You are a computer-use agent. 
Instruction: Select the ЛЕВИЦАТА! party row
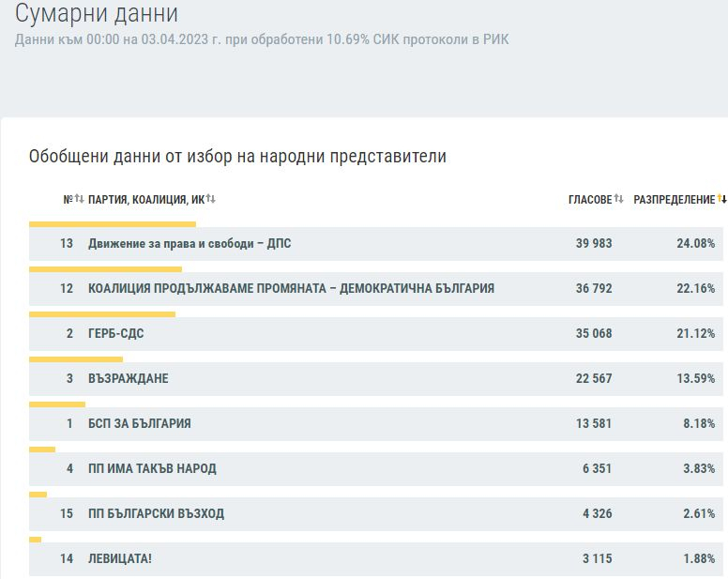[x=375, y=559]
